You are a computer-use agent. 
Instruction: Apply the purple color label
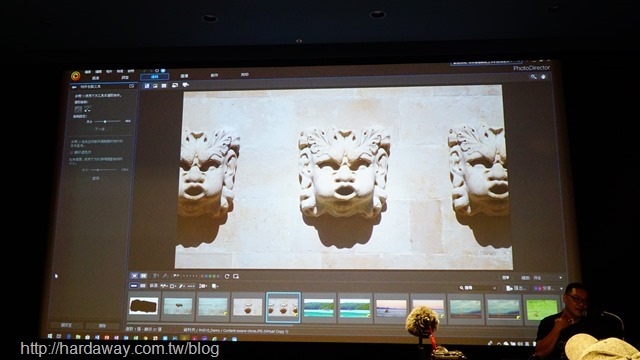219,276
